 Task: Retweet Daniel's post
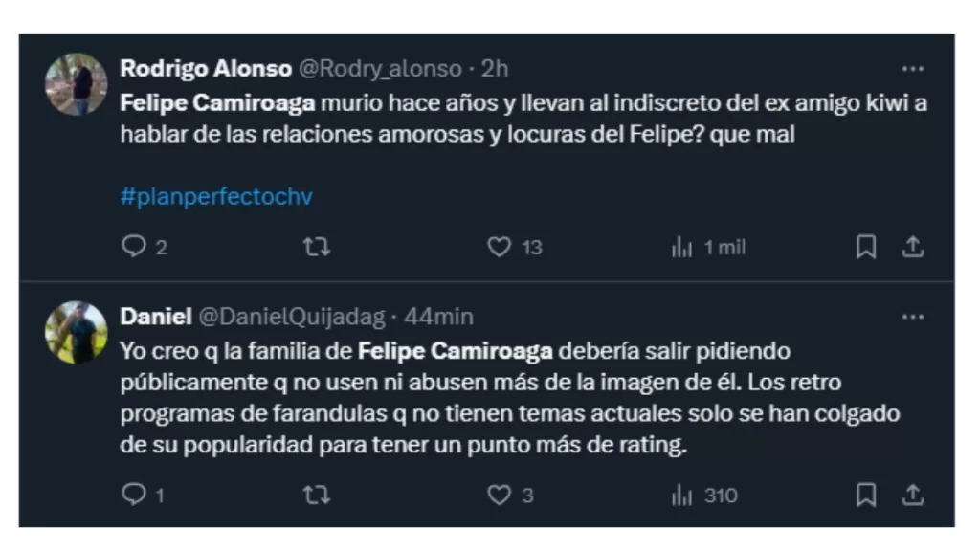pyautogui.click(x=316, y=494)
